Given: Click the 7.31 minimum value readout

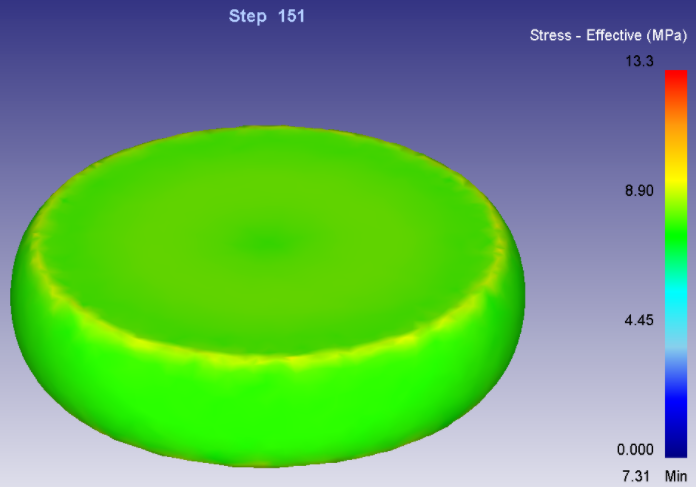Looking at the screenshot, I should pyautogui.click(x=636, y=476).
